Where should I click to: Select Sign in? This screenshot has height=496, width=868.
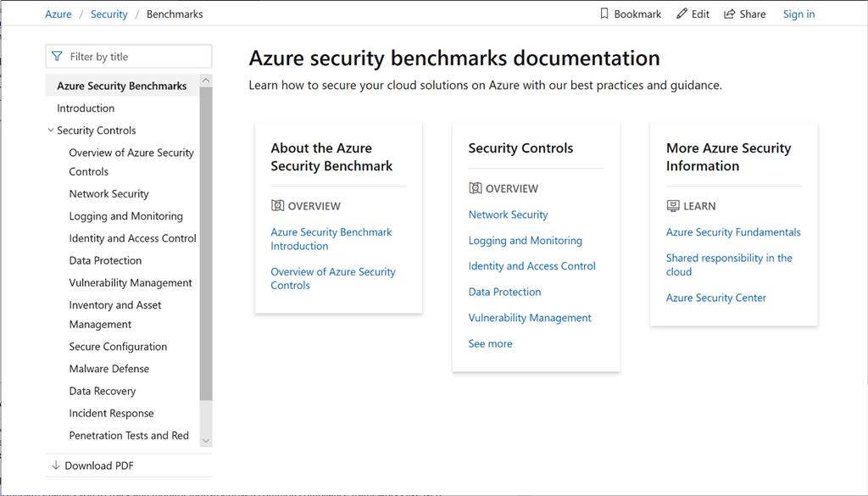coord(798,14)
